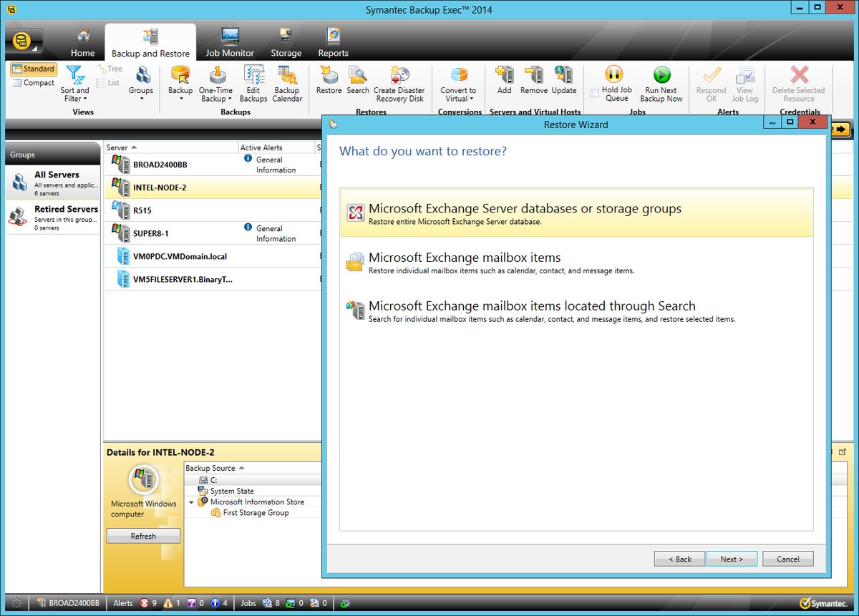The height and width of the screenshot is (616, 859).
Task: Switch to the Reports tab
Action: pyautogui.click(x=333, y=41)
